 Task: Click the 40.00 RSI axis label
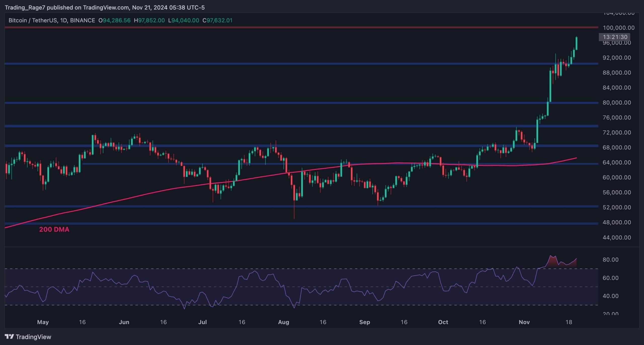(610, 296)
